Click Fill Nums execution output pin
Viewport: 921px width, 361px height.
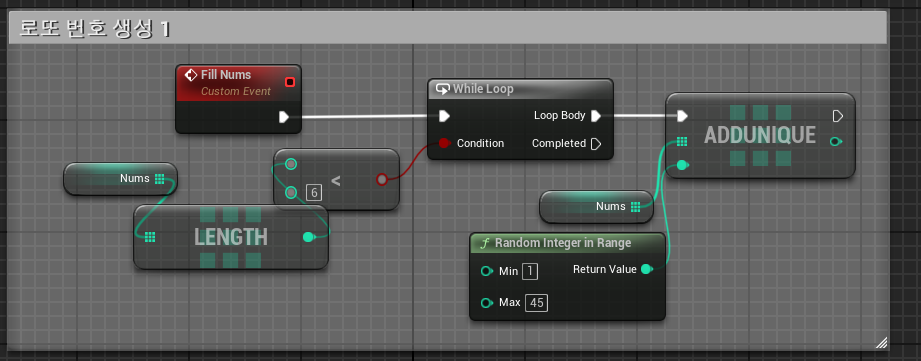pyautogui.click(x=284, y=117)
